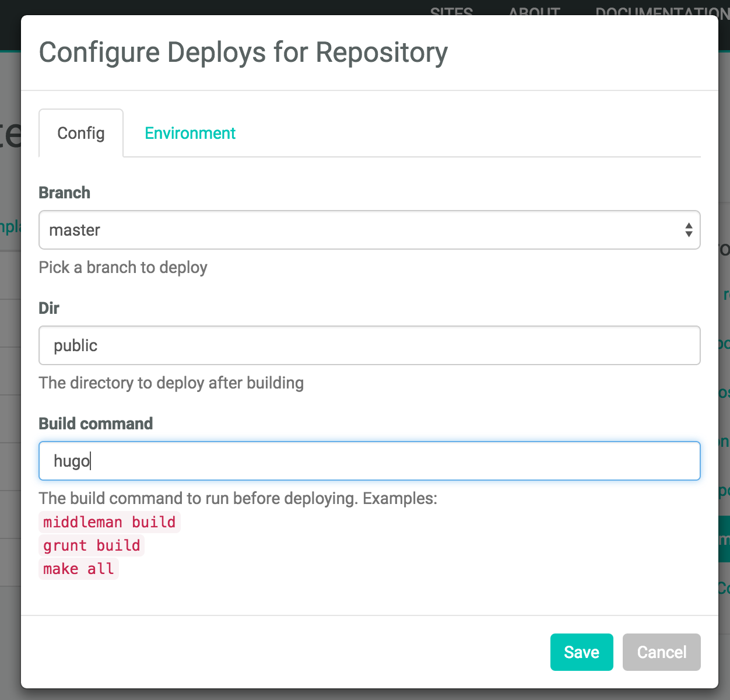The width and height of the screenshot is (730, 700).
Task: Select the middleman build example snippet
Action: click(x=108, y=522)
